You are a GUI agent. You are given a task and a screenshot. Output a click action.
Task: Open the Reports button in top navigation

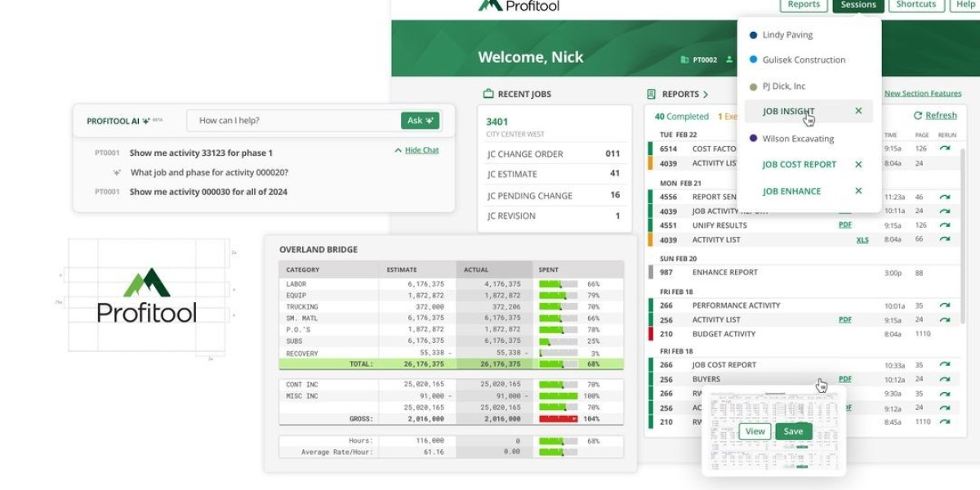coord(804,5)
